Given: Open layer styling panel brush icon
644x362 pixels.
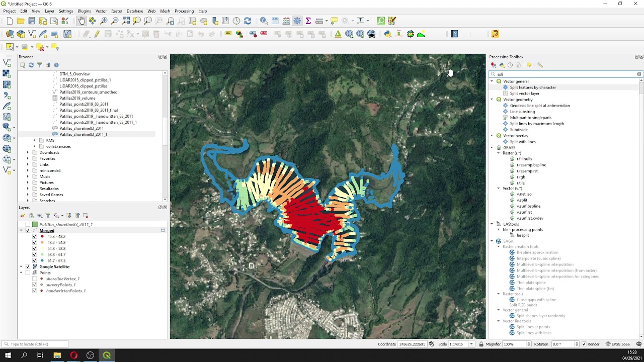Looking at the screenshot, I should pyautogui.click(x=23, y=215).
